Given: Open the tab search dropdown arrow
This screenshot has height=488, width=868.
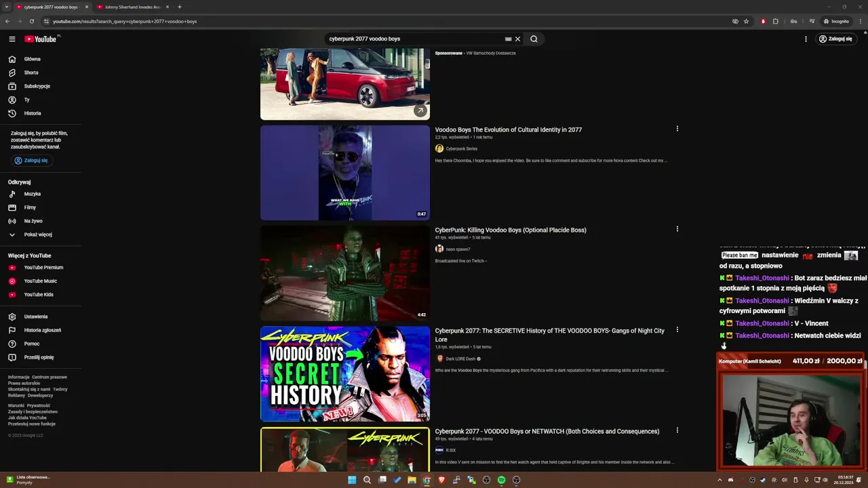Looking at the screenshot, I should [x=7, y=7].
